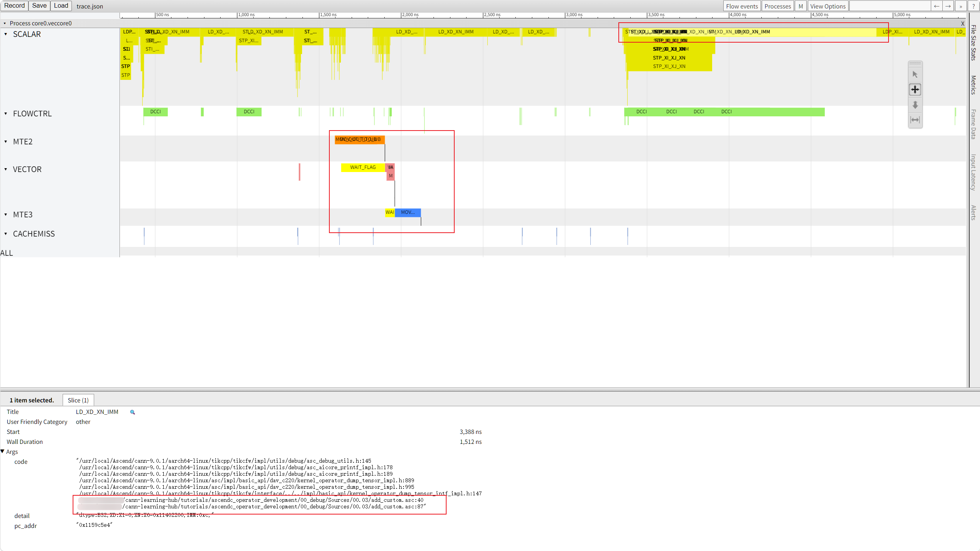Screen dimensions: 980x551
Task: Toggle the side drawer with double chevron
Action: coord(960,6)
